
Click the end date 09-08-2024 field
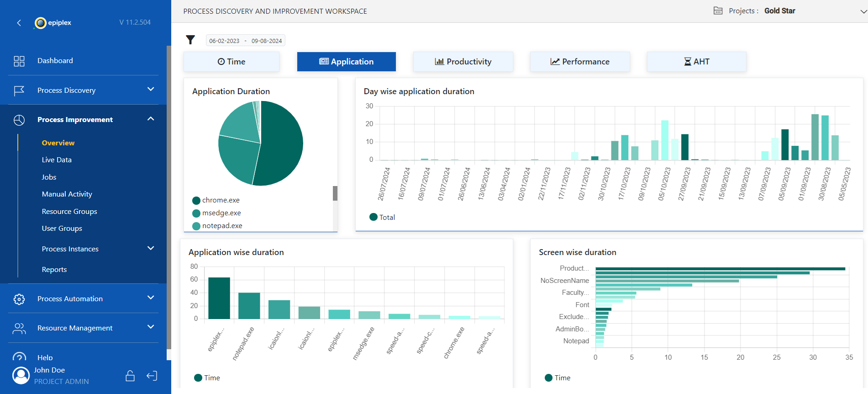[267, 41]
